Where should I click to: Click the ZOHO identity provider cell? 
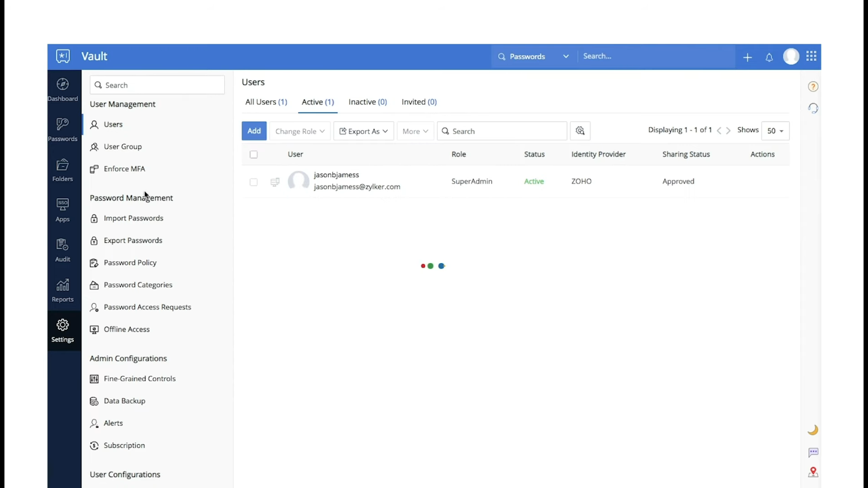coord(581,182)
